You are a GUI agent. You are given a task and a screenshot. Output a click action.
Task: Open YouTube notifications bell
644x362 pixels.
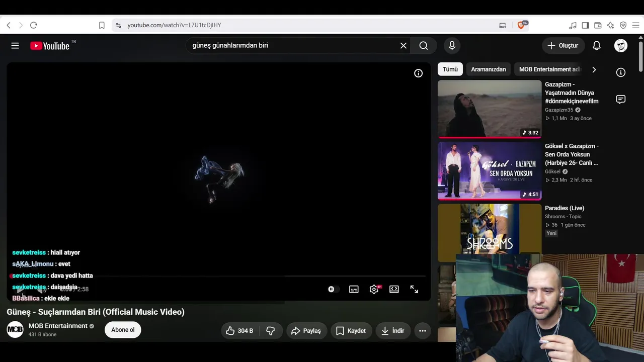point(597,46)
